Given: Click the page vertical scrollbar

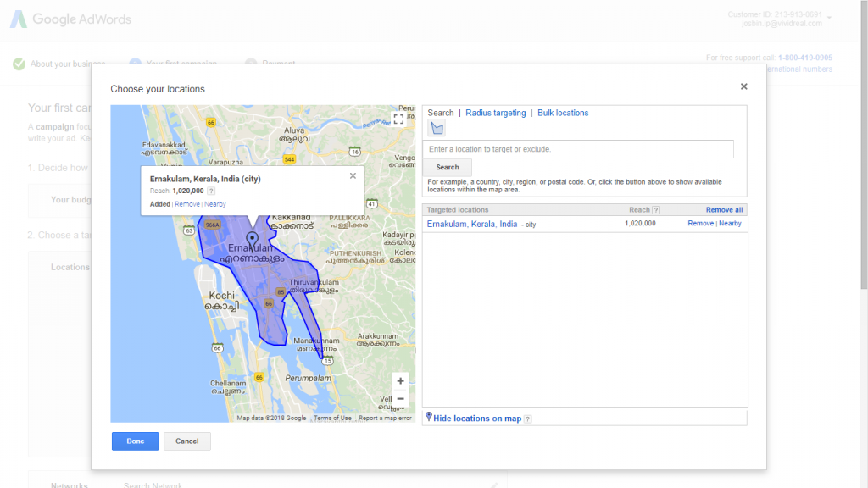Looking at the screenshot, I should (x=864, y=144).
